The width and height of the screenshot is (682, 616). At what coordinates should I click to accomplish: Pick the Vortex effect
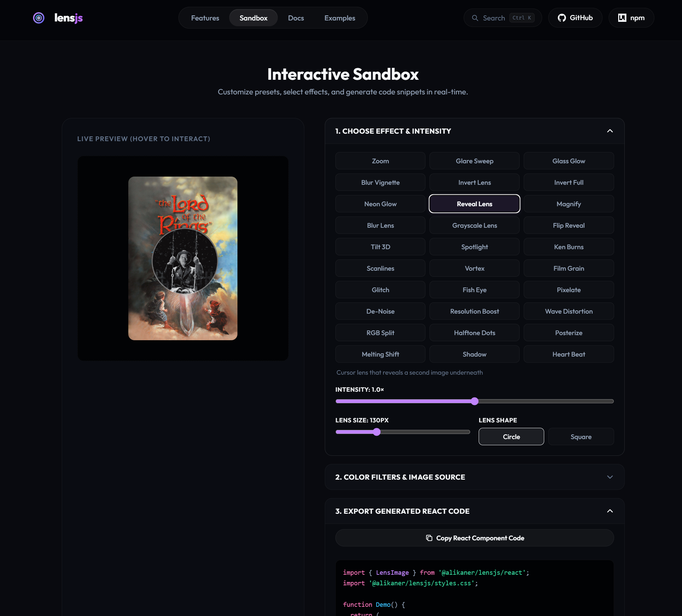click(475, 268)
